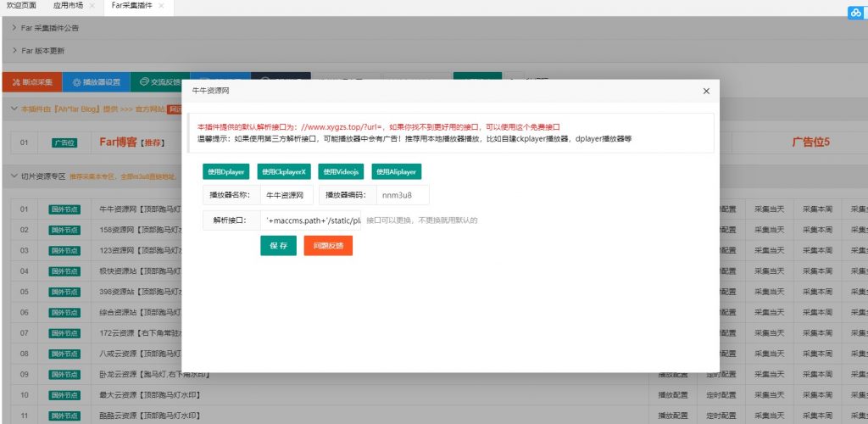Viewport: 868px width, 424px height.
Task: Open the Far博客 推荐 link
Action: click(131, 142)
